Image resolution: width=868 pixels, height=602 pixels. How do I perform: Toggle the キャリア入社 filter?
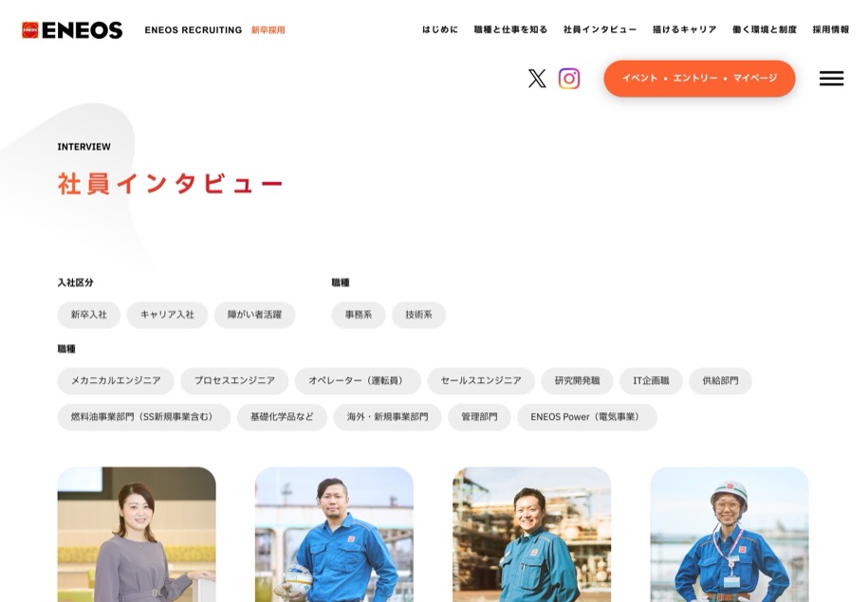pos(167,315)
